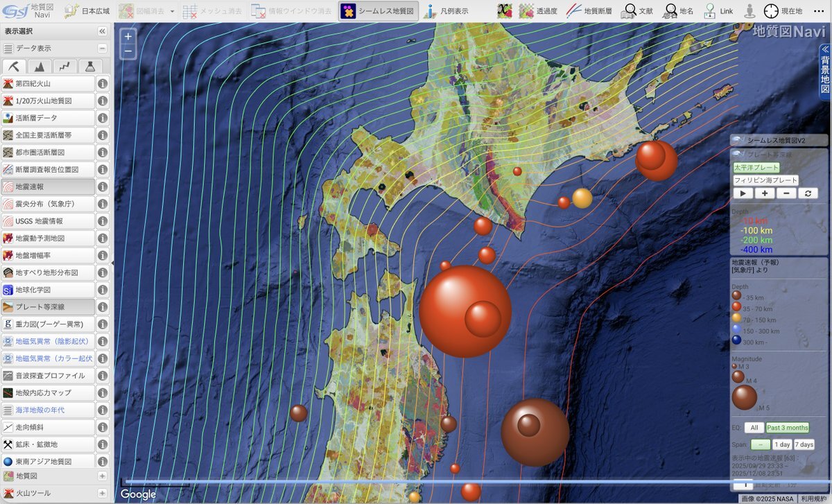Viewport: 832px width, 504px height.
Task: Open 凡例表示 legend display
Action: click(447, 11)
